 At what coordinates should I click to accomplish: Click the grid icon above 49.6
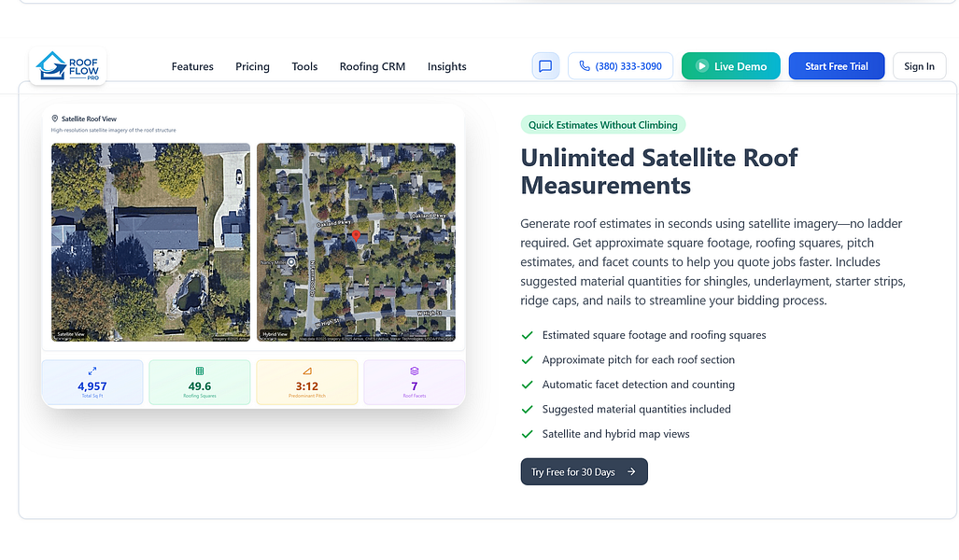[x=200, y=371]
